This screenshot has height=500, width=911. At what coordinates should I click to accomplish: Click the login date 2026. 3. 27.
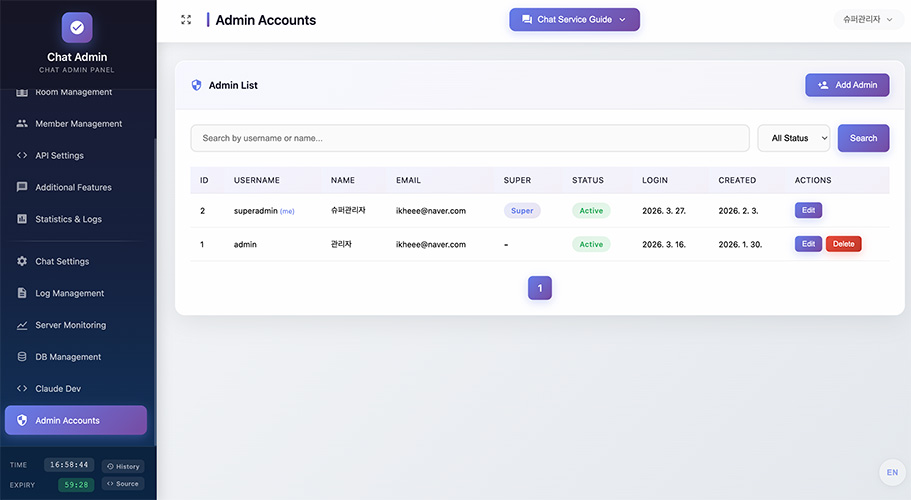click(664, 211)
